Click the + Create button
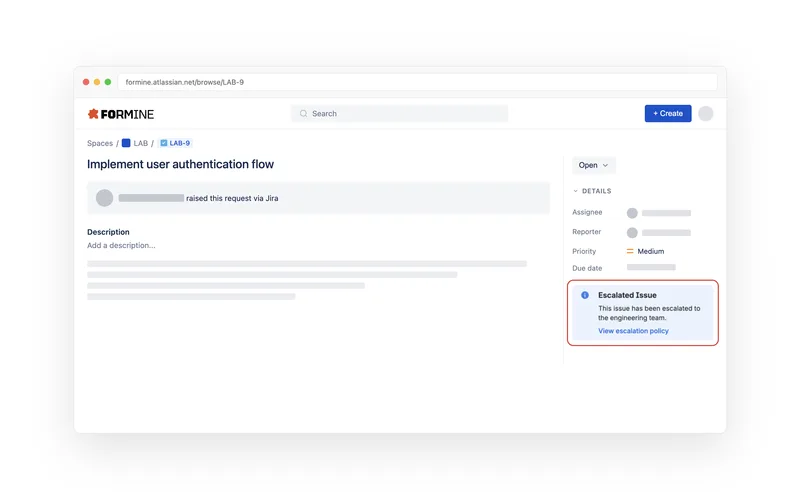800x501 pixels. [668, 113]
